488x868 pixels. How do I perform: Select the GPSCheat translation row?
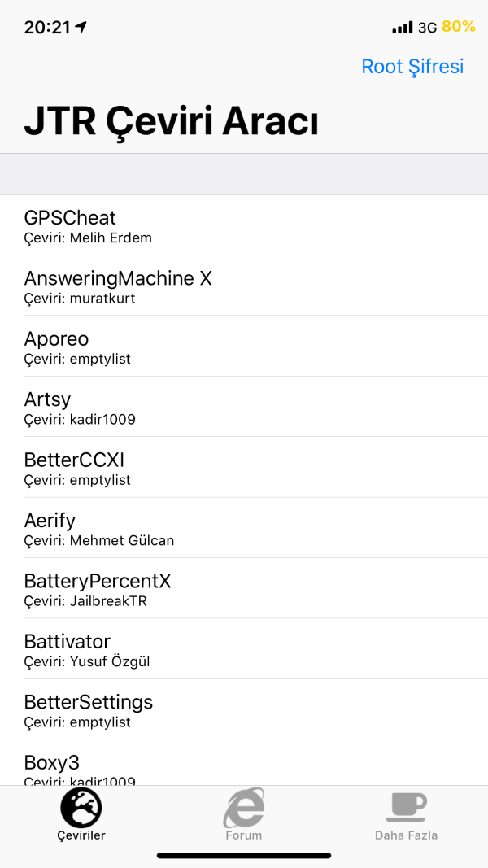click(x=244, y=225)
